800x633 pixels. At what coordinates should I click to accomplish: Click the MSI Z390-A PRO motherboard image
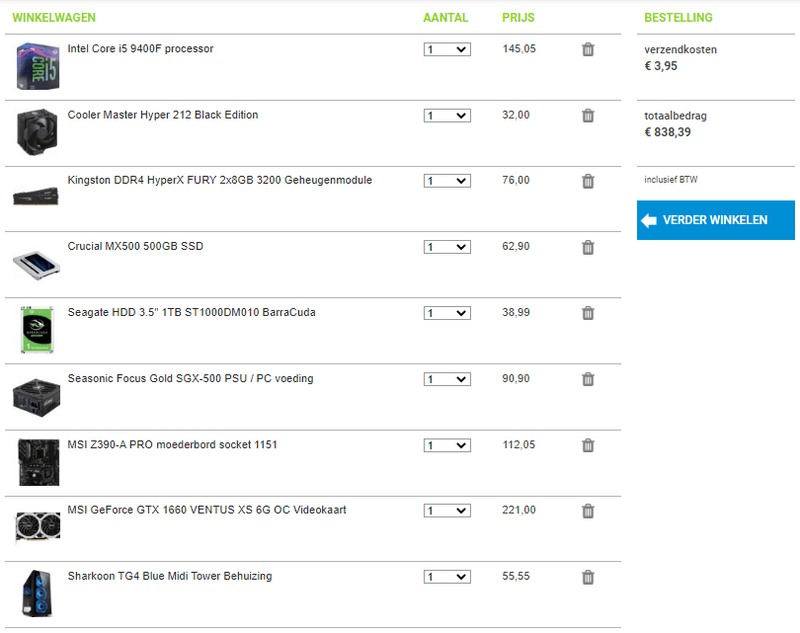click(x=38, y=462)
